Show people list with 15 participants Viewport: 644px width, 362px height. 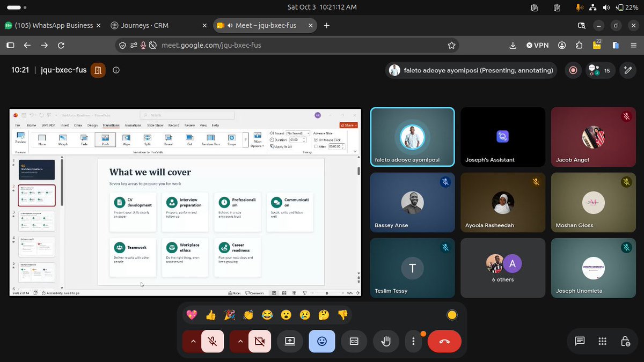click(x=599, y=70)
